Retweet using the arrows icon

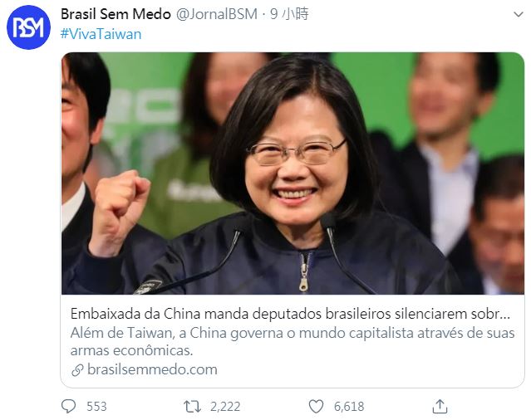coord(192,406)
